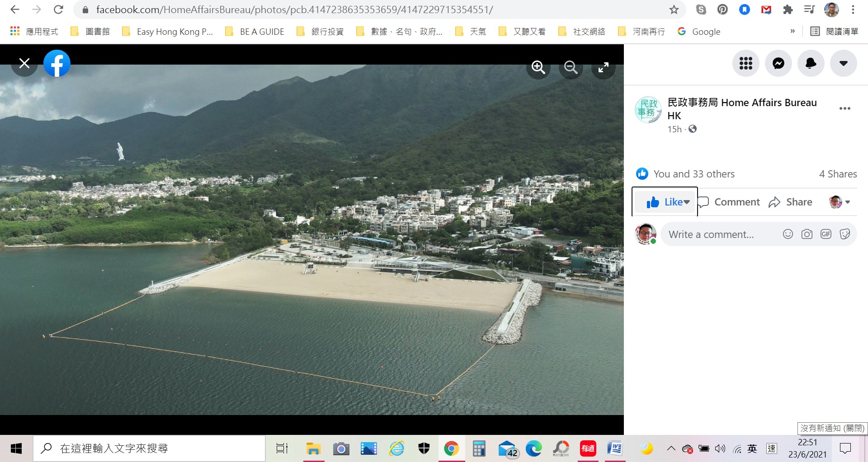The width and height of the screenshot is (868, 462).
Task: Open BE A GUIDE bookmark folder
Action: tap(255, 31)
